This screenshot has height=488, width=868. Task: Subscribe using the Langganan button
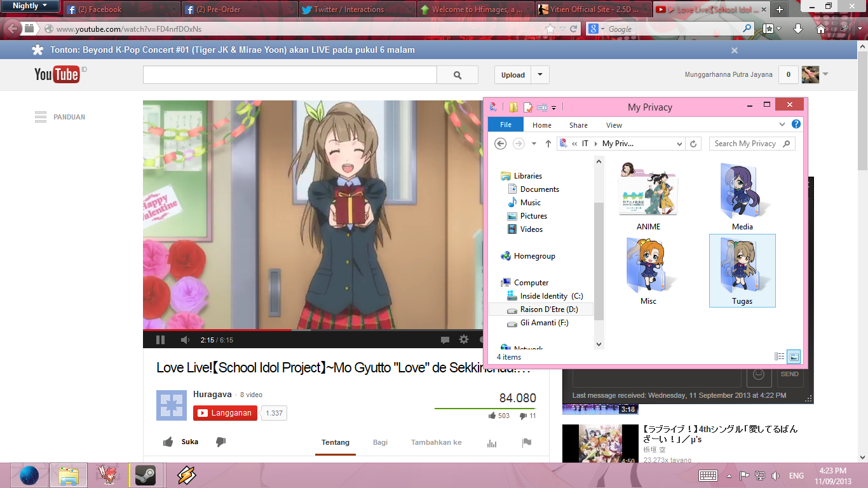click(225, 413)
